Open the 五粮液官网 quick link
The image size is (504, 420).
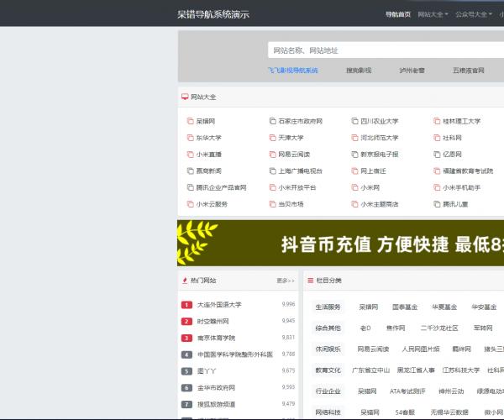point(469,71)
